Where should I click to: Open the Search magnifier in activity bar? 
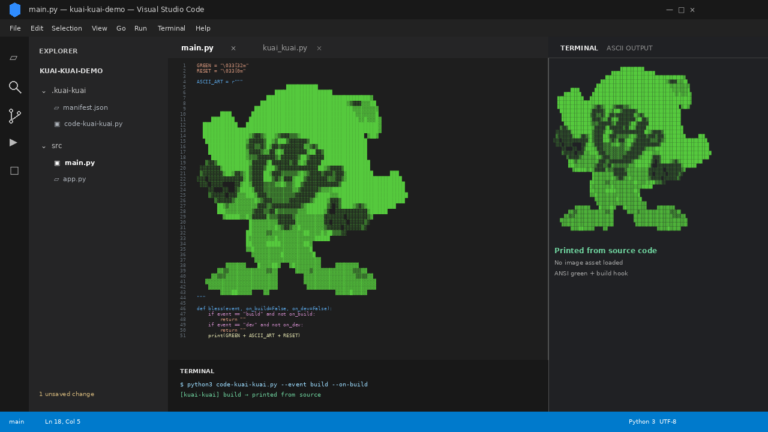(x=15, y=87)
